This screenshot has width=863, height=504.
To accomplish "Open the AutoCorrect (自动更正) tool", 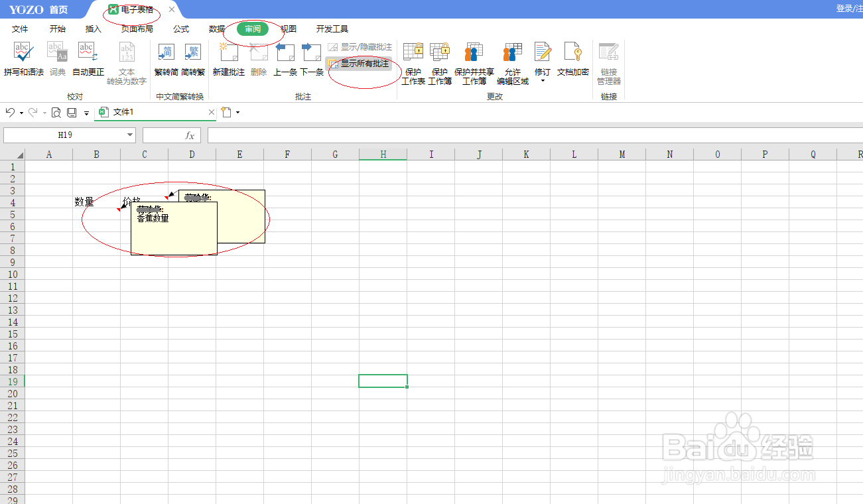I will (88, 59).
